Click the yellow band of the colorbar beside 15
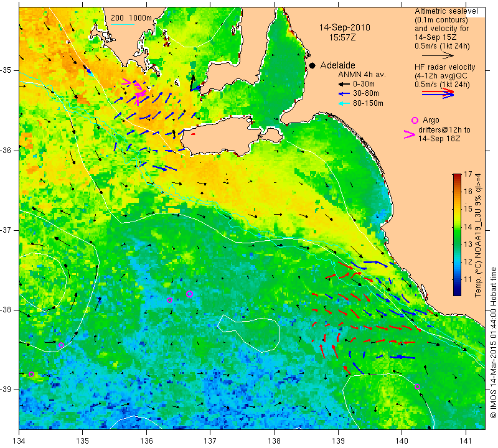The width and height of the screenshot is (498, 448). click(x=457, y=209)
